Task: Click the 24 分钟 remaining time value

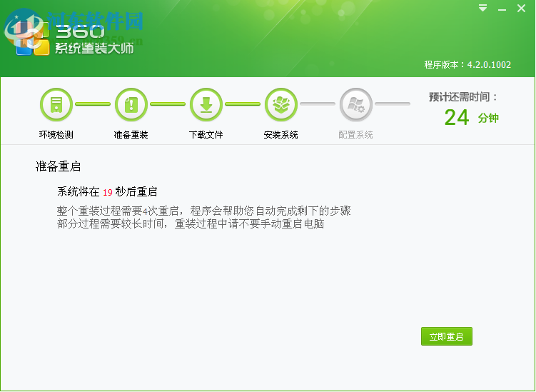Action: click(471, 118)
